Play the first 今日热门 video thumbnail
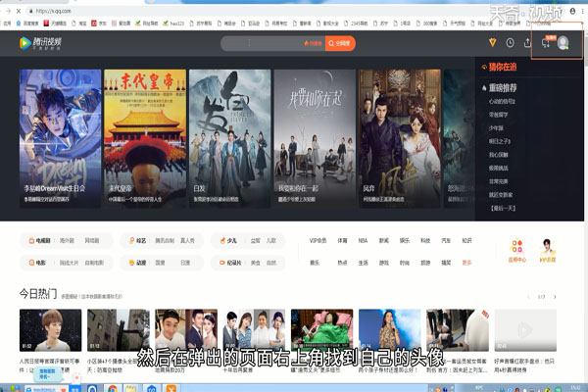Viewport: 588px width, 392px height. tap(50, 330)
